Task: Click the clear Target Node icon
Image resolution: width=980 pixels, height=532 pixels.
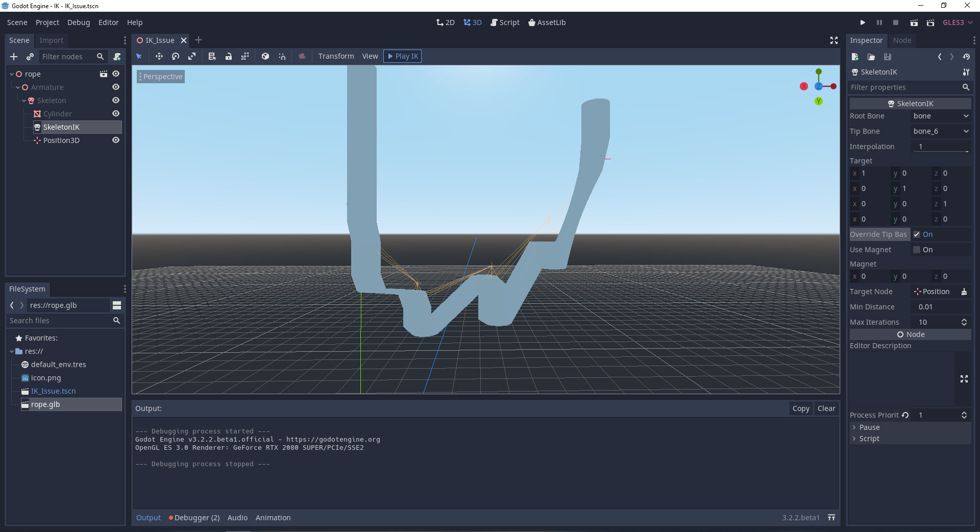Action: pos(964,292)
